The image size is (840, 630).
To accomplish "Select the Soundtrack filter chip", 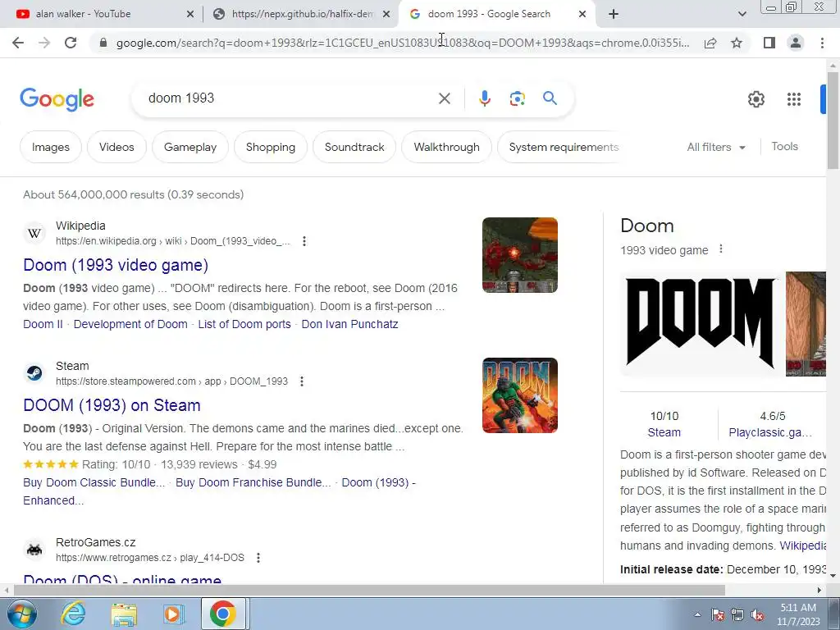I will 354,148.
